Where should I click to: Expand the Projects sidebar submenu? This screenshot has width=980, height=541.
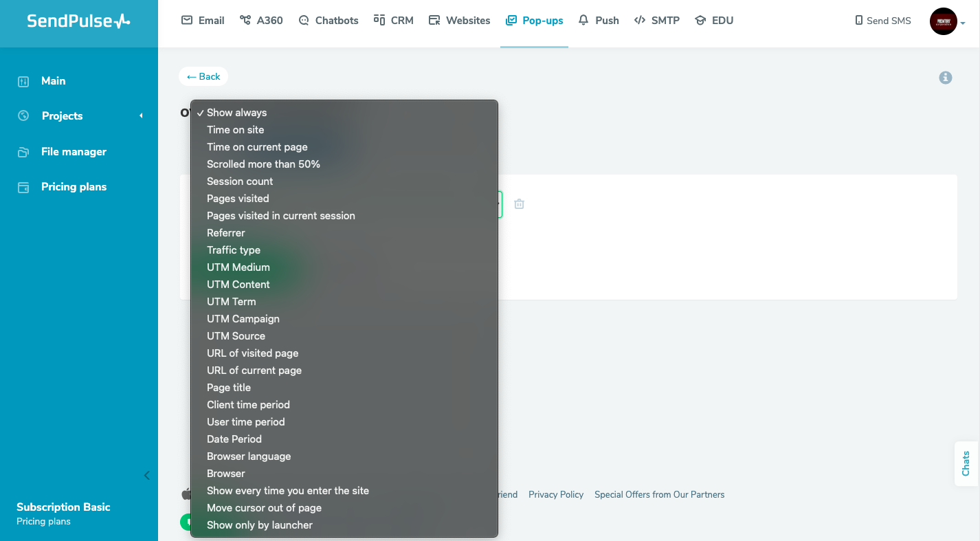[x=62, y=116]
